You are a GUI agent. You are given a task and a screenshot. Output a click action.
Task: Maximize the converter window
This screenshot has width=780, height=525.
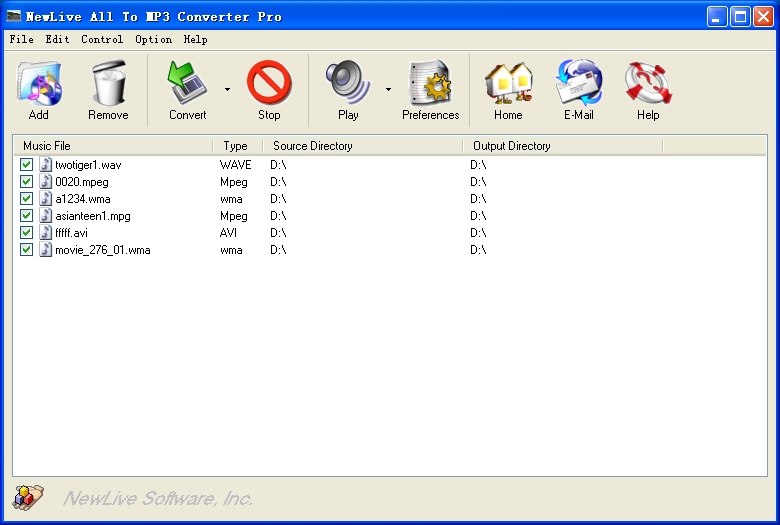740,16
